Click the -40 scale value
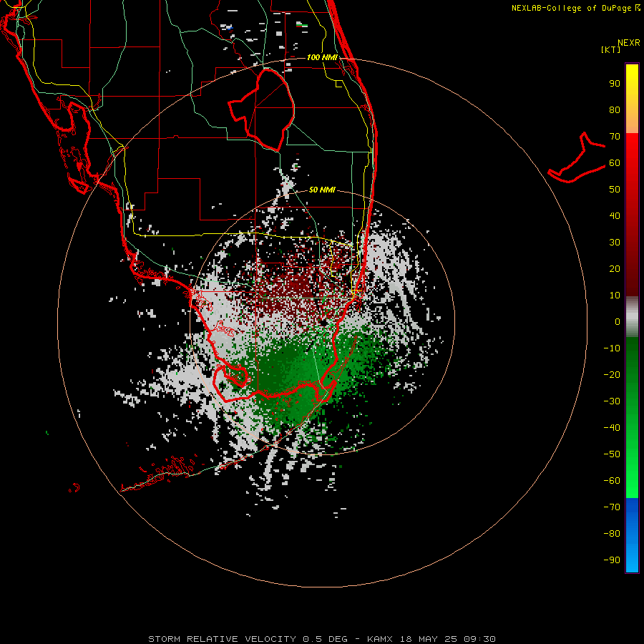 click(x=612, y=428)
